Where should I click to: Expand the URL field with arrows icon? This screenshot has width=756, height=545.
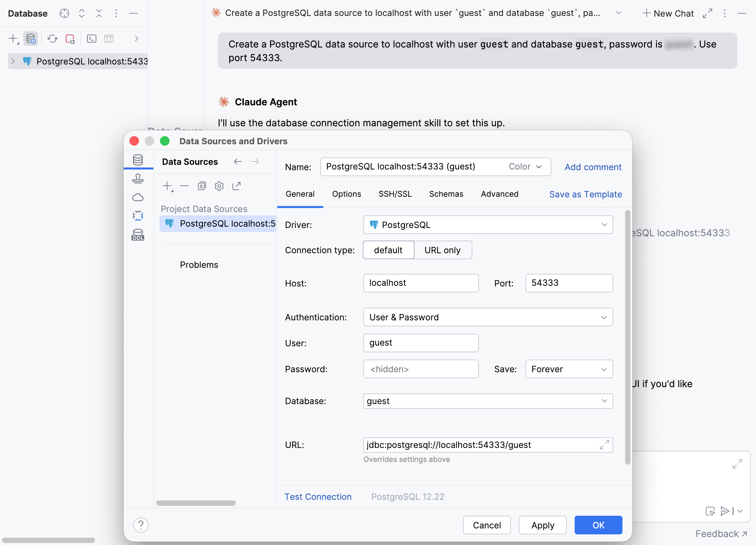pos(604,445)
